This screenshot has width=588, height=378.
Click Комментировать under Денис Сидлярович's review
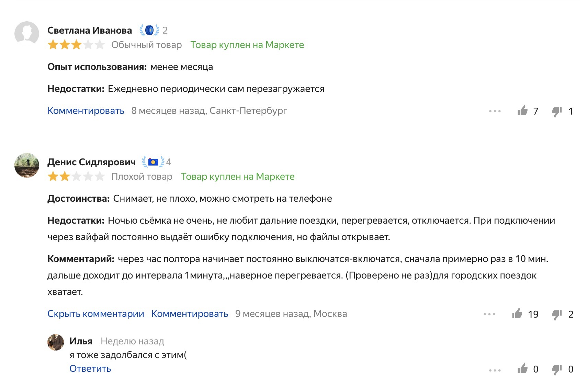pyautogui.click(x=190, y=314)
